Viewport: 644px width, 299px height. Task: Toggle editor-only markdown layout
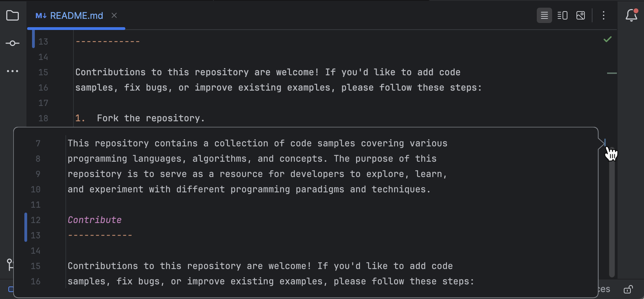click(x=544, y=15)
